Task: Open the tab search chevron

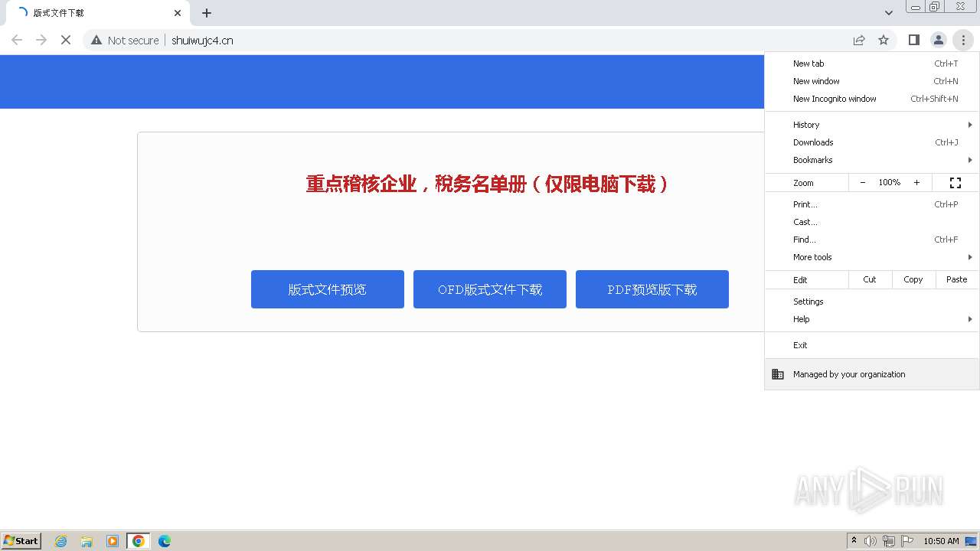Action: coord(888,13)
